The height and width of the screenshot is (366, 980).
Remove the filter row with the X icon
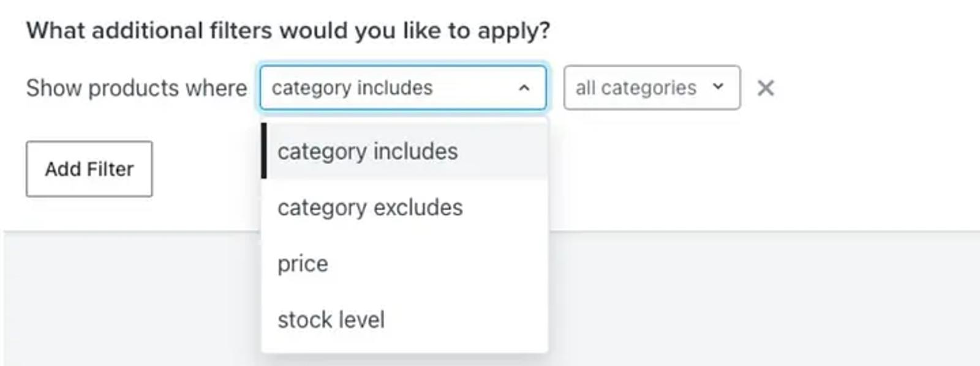point(765,88)
